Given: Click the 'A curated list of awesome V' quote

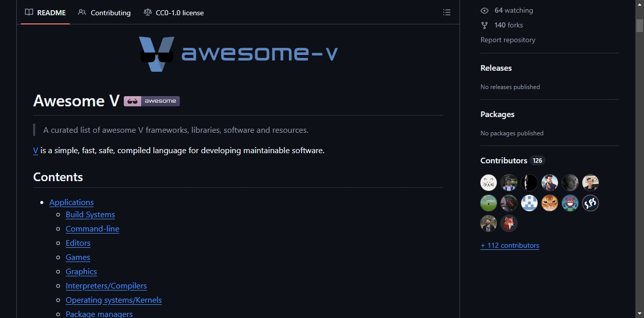Looking at the screenshot, I should (x=176, y=130).
